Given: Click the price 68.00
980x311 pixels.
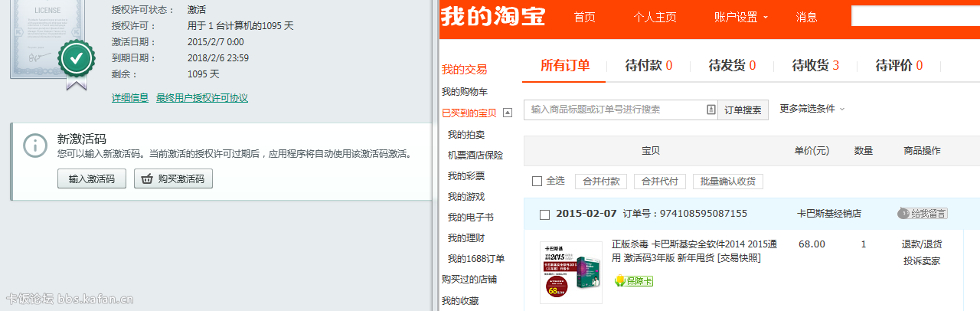Looking at the screenshot, I should point(812,244).
